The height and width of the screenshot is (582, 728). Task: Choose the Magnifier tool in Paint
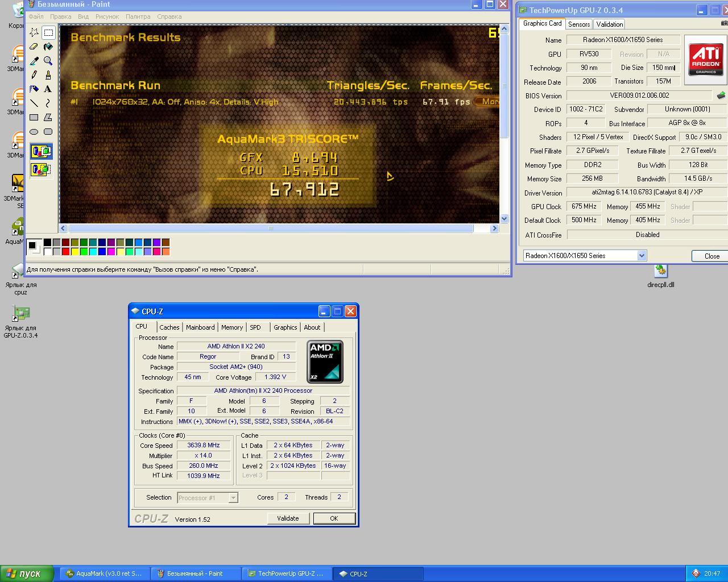[48, 61]
